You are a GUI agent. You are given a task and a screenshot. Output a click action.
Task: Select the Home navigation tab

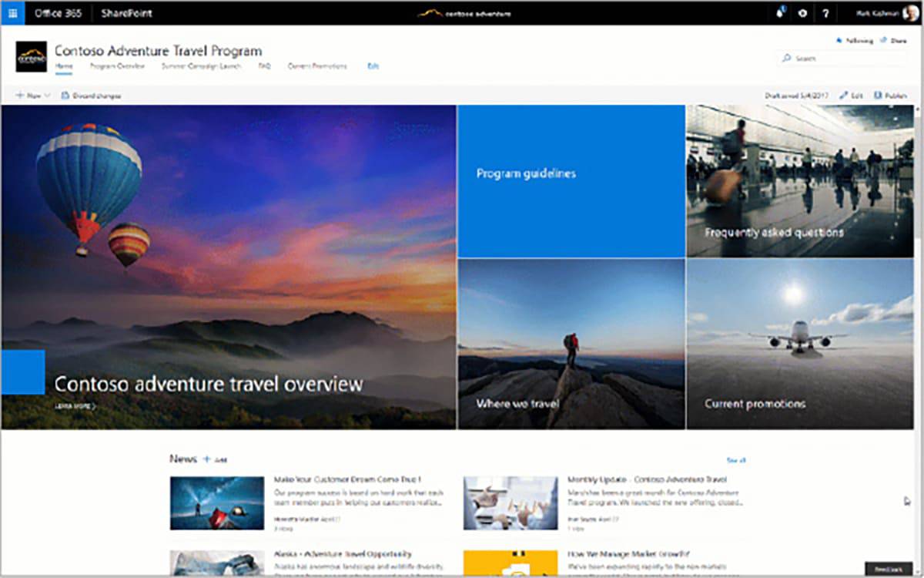(x=64, y=66)
